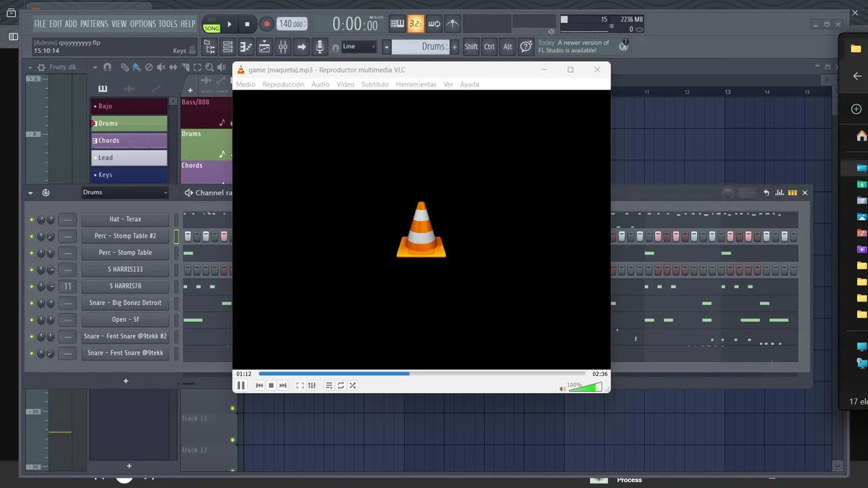Click the Alt button
Screen dimensions: 868x488
point(507,47)
